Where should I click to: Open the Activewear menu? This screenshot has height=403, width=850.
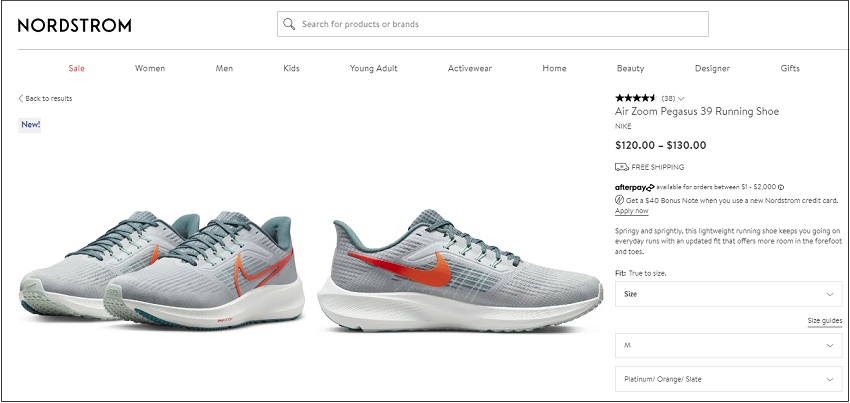(x=469, y=68)
